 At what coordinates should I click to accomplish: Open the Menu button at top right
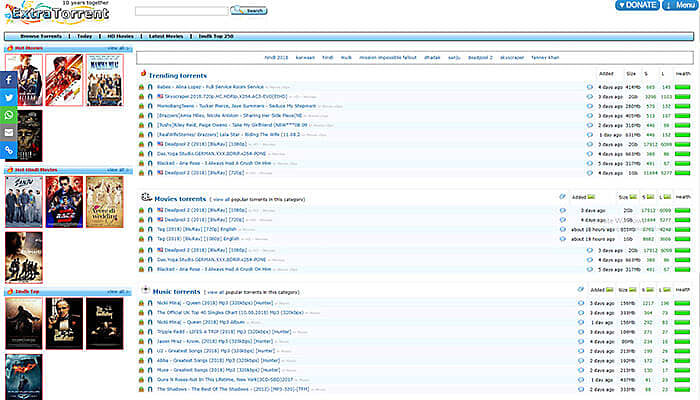click(x=680, y=5)
